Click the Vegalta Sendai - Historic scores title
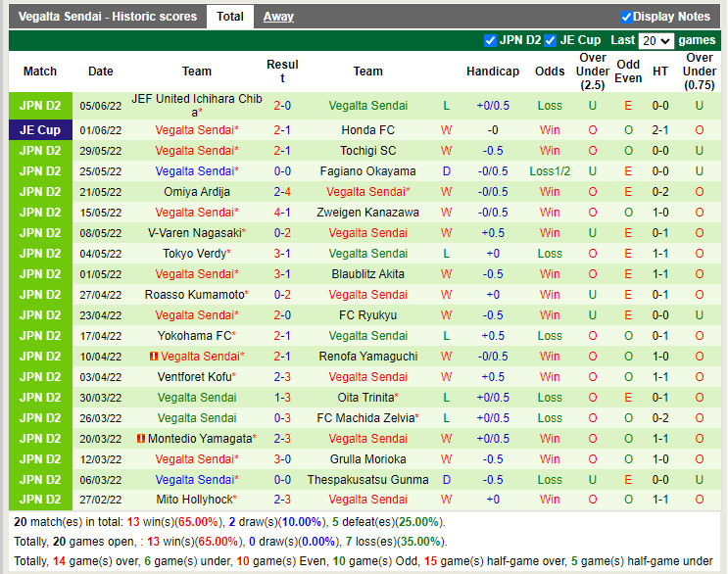 (x=108, y=17)
